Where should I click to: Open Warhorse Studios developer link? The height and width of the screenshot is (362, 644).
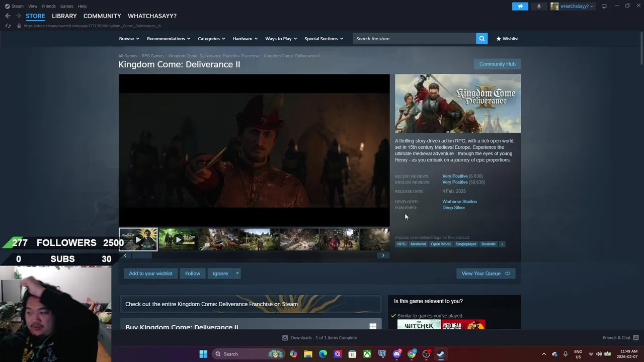coord(459,202)
